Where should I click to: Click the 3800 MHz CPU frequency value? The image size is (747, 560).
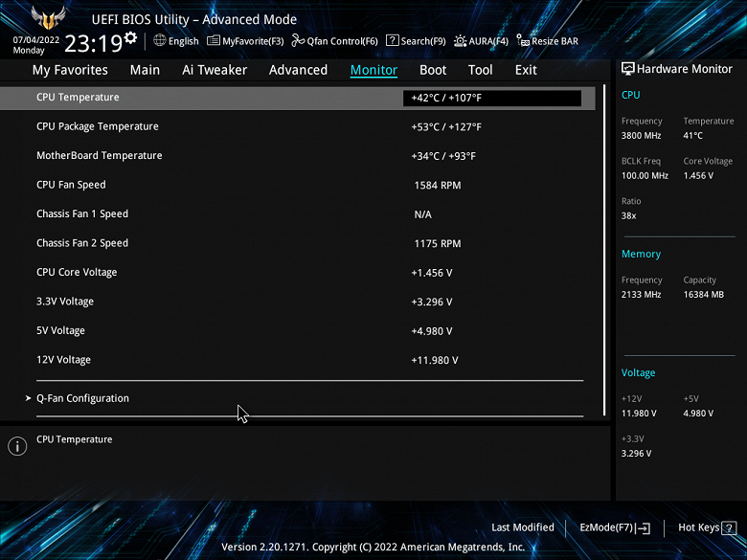[x=642, y=136]
